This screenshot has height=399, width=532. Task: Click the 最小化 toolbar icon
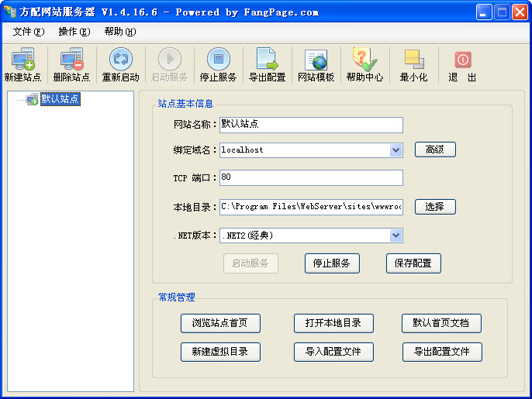click(413, 64)
